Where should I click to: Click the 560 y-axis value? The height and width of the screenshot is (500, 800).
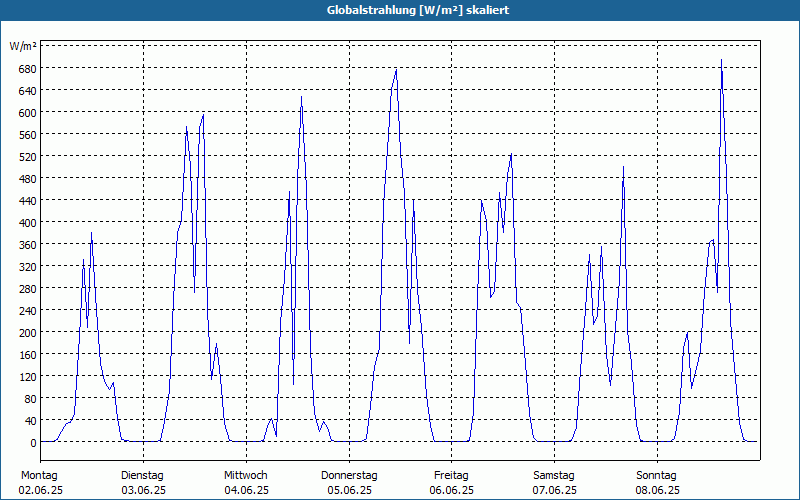tap(27, 135)
